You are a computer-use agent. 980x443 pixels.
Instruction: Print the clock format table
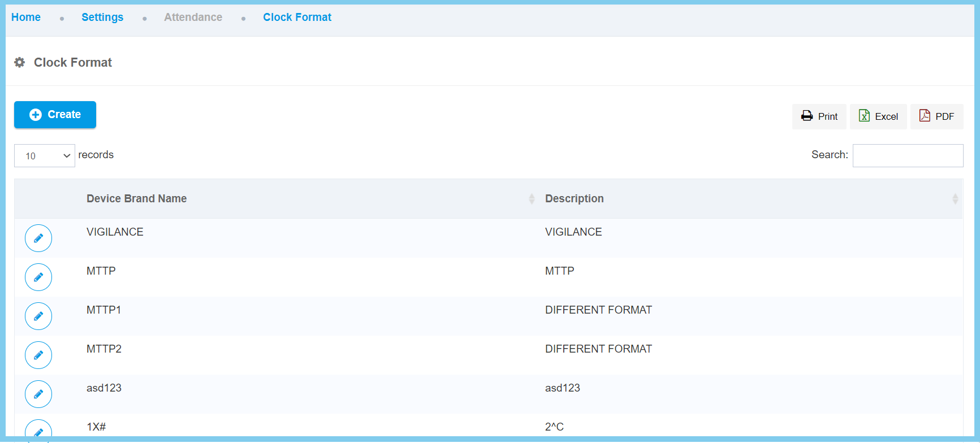pyautogui.click(x=819, y=116)
